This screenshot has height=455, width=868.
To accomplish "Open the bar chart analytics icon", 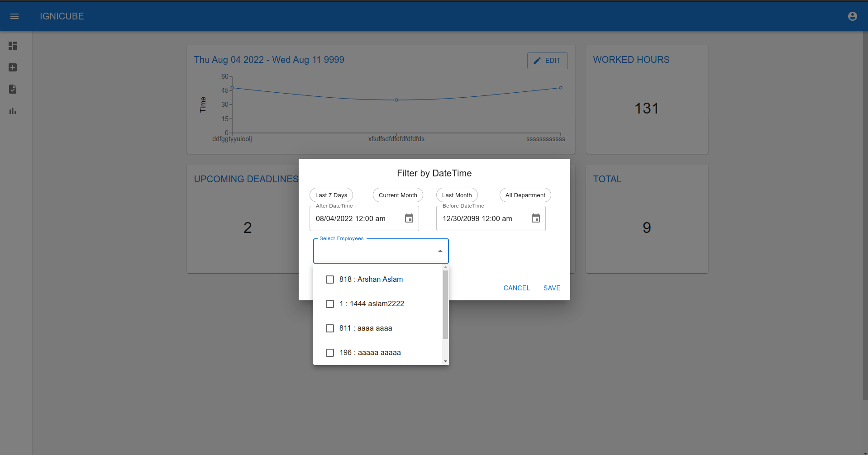I will click(12, 111).
